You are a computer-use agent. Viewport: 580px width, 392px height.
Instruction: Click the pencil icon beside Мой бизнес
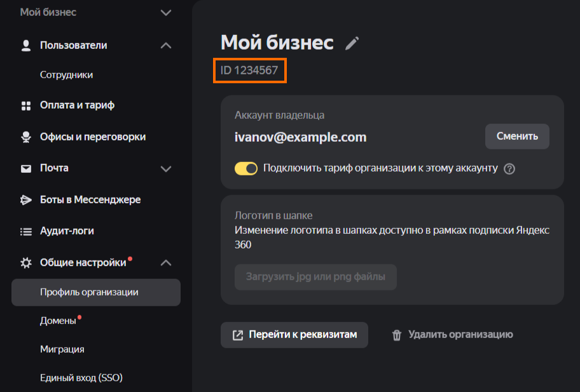pyautogui.click(x=352, y=43)
